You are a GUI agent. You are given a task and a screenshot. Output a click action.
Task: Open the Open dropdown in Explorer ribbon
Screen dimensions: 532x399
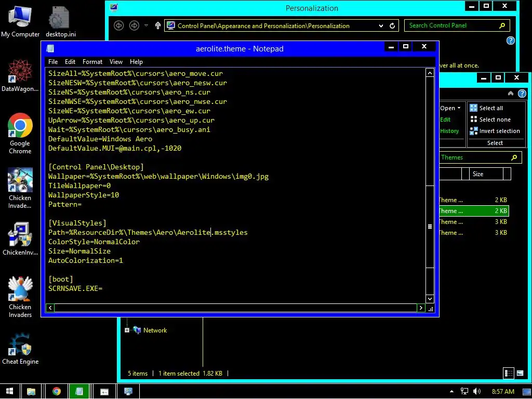(450, 108)
